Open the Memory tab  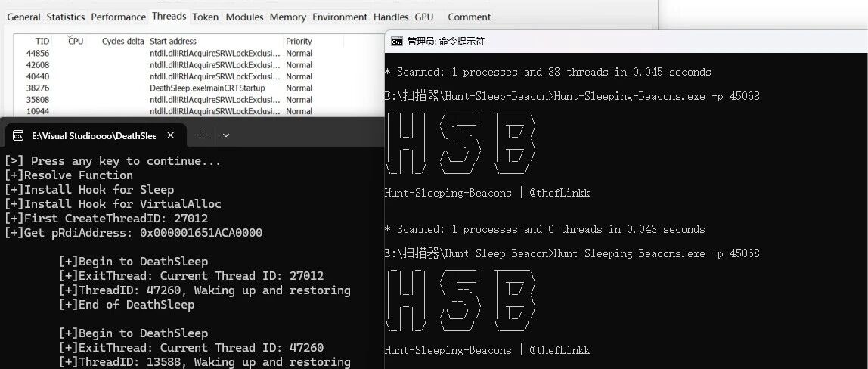288,17
